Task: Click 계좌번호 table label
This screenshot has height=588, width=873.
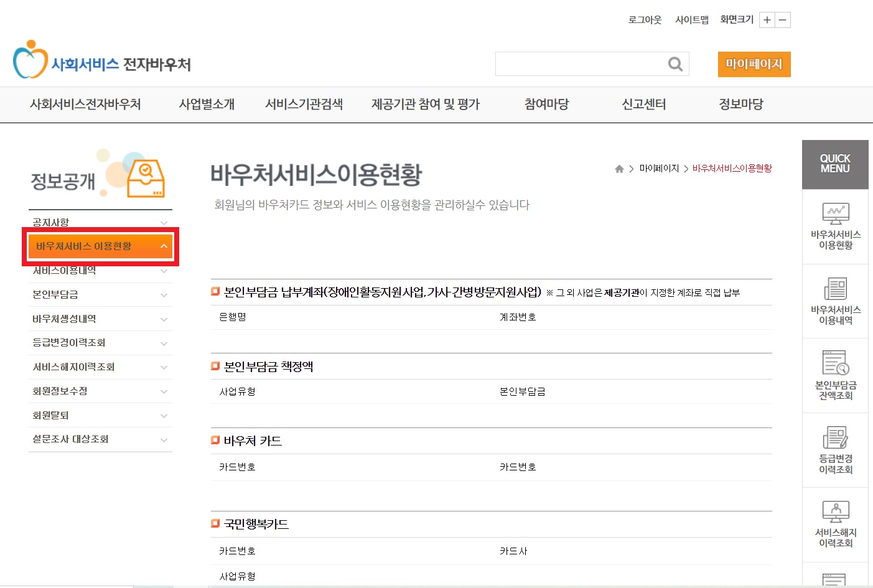Action: 518,317
